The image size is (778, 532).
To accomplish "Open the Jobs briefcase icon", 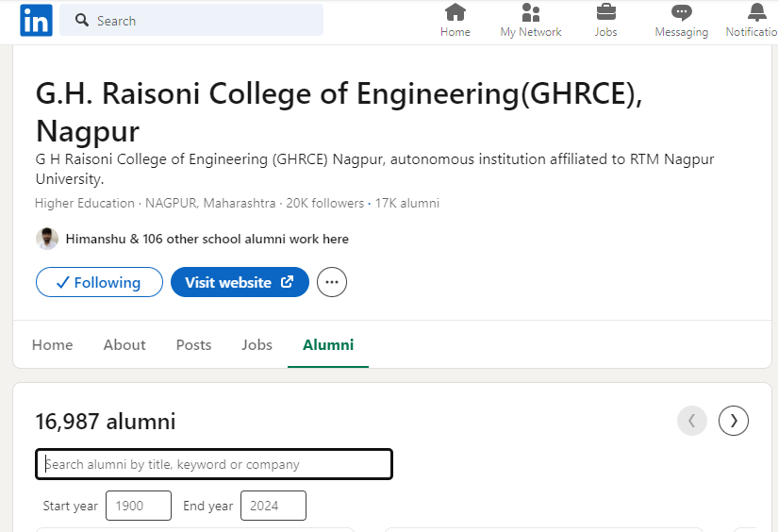I will pos(605,13).
